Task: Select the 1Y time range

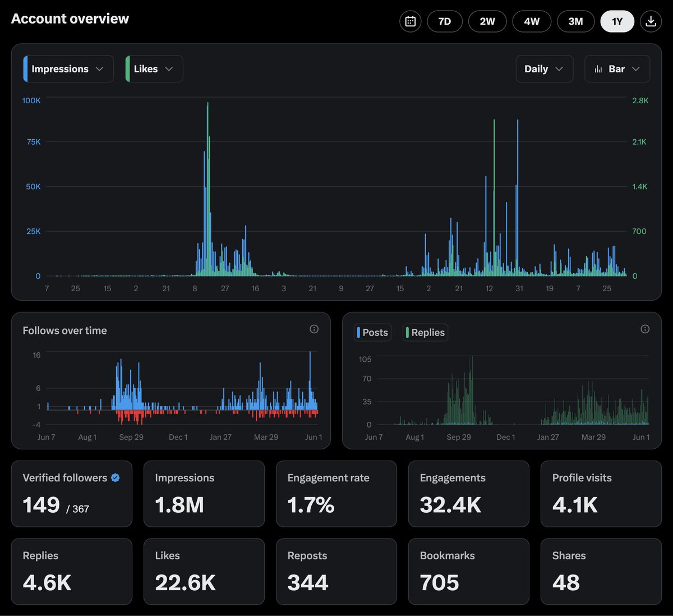Action: tap(617, 21)
